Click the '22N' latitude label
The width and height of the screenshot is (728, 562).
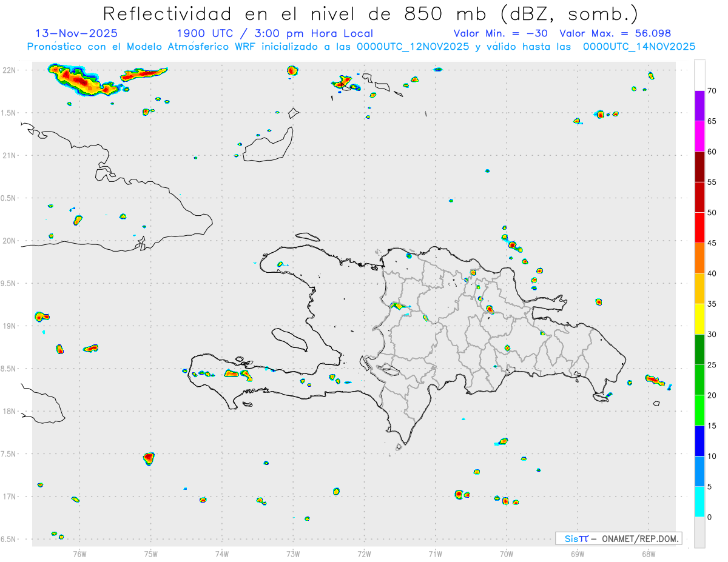click(9, 70)
